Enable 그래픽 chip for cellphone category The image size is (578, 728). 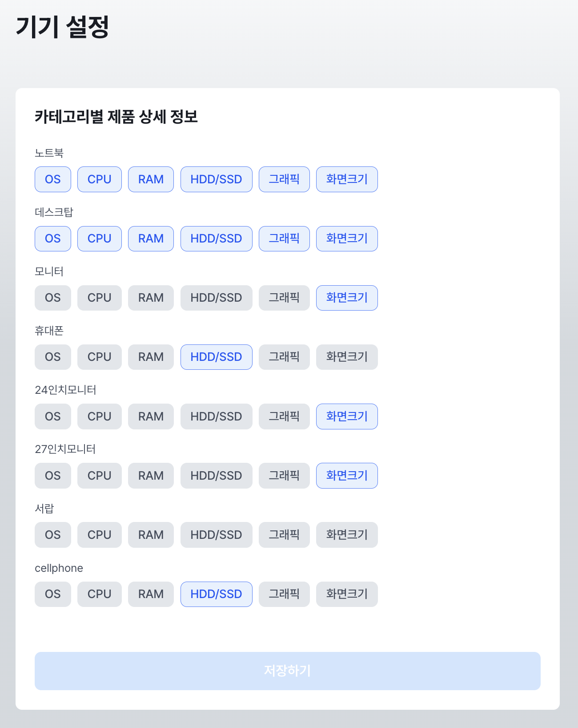pyautogui.click(x=284, y=594)
